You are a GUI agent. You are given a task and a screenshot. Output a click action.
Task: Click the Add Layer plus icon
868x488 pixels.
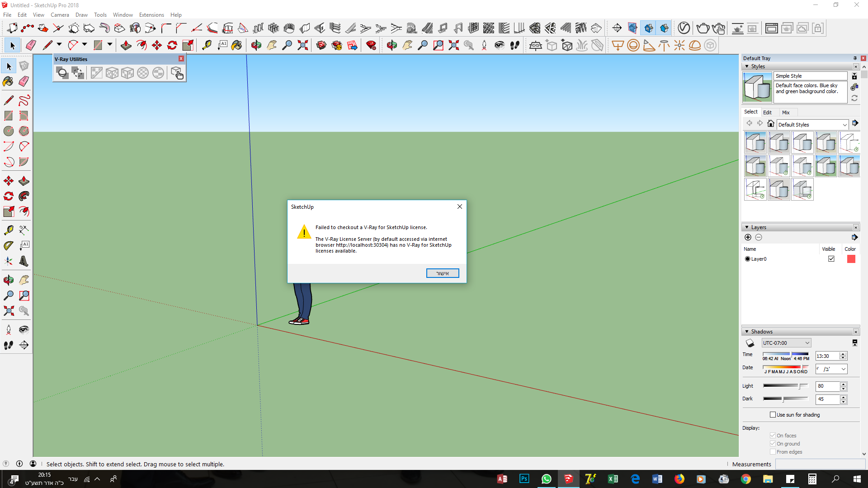click(x=748, y=237)
